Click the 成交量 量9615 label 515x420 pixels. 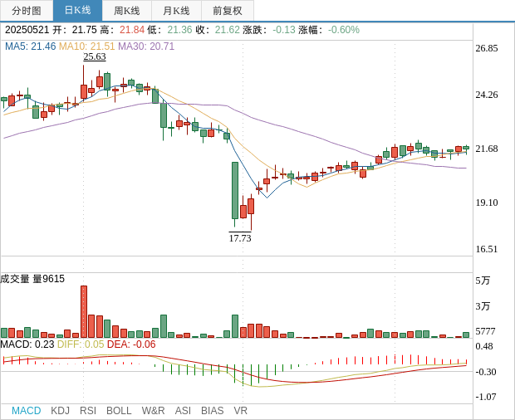point(32,279)
